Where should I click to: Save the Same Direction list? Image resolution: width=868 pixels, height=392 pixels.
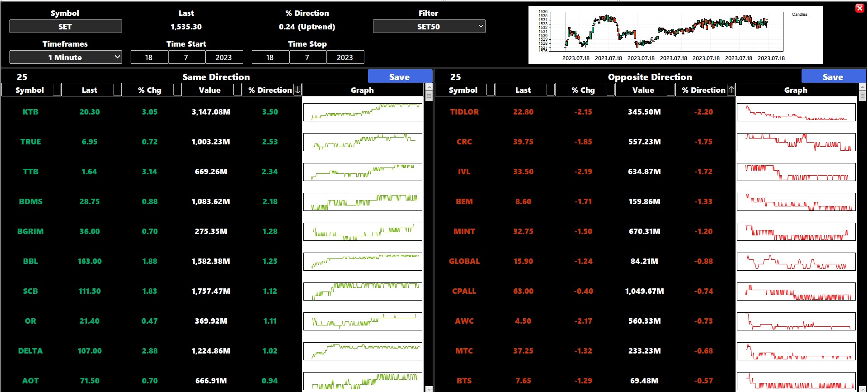400,76
